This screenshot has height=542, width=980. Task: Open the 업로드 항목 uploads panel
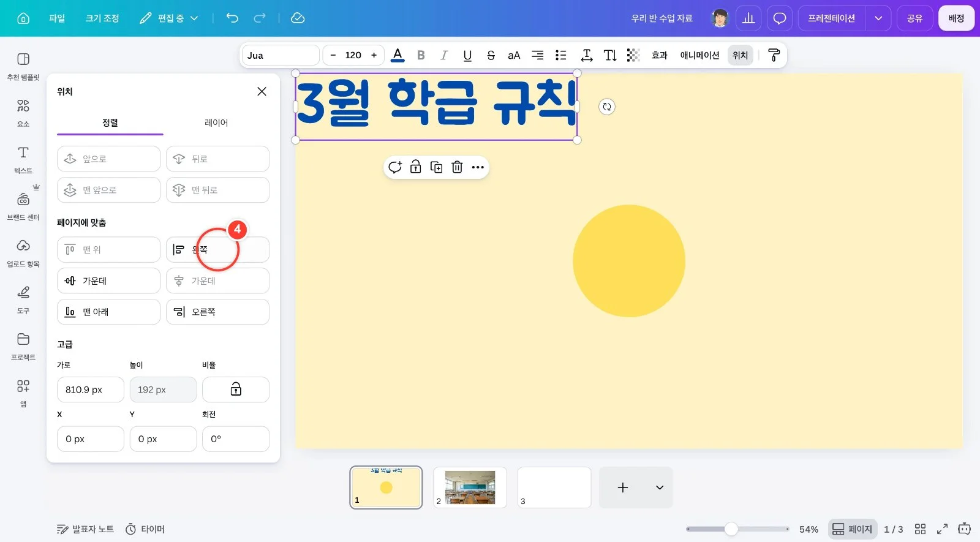(23, 253)
